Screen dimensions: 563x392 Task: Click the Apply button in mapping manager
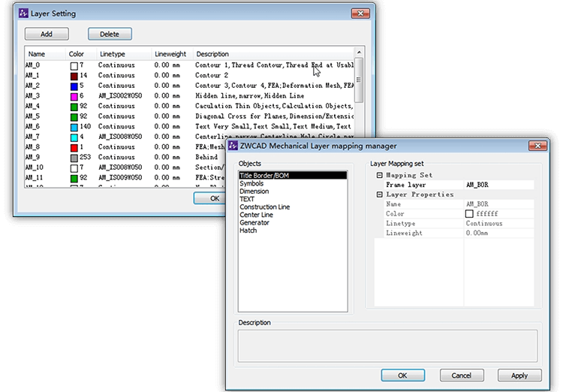(x=519, y=375)
